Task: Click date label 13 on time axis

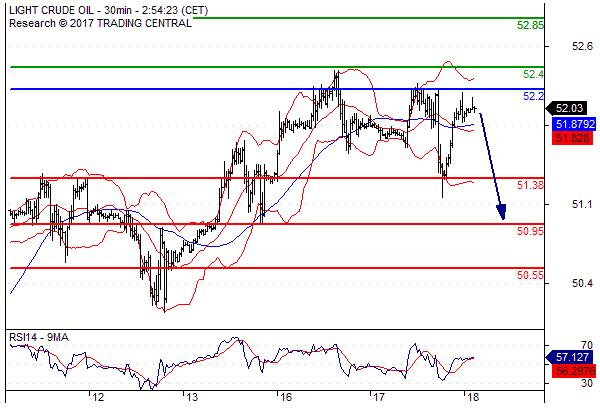Action: [192, 397]
